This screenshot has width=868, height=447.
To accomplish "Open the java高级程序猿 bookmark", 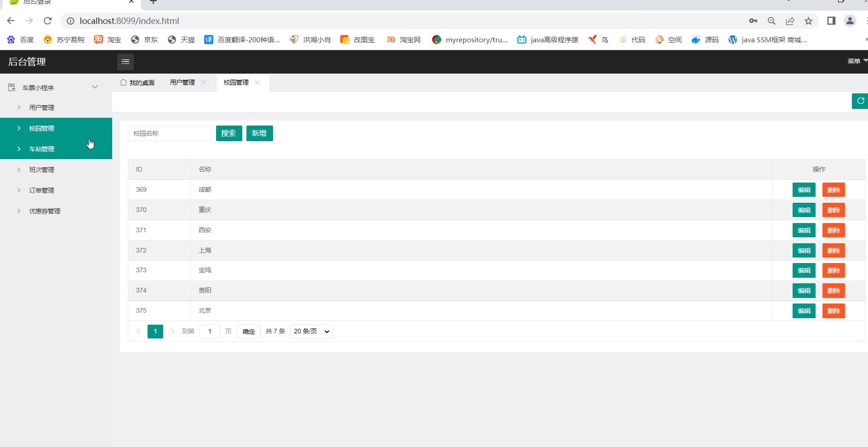I will tap(548, 40).
